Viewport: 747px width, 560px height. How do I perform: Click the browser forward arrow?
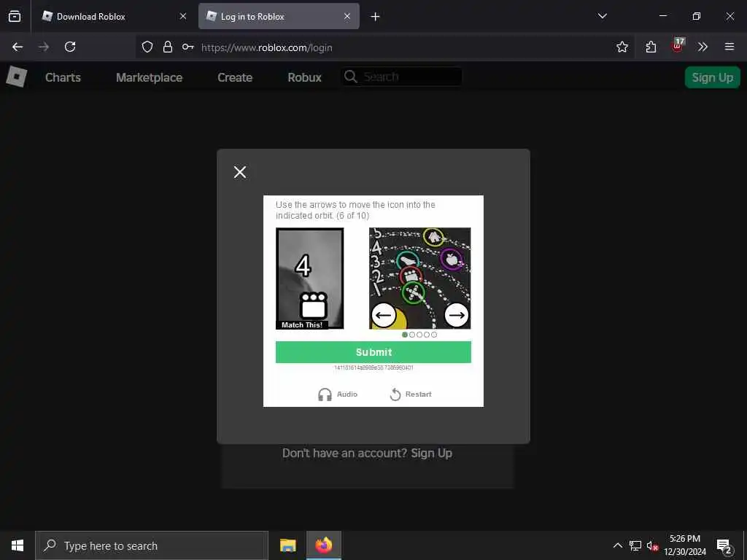pos(43,47)
